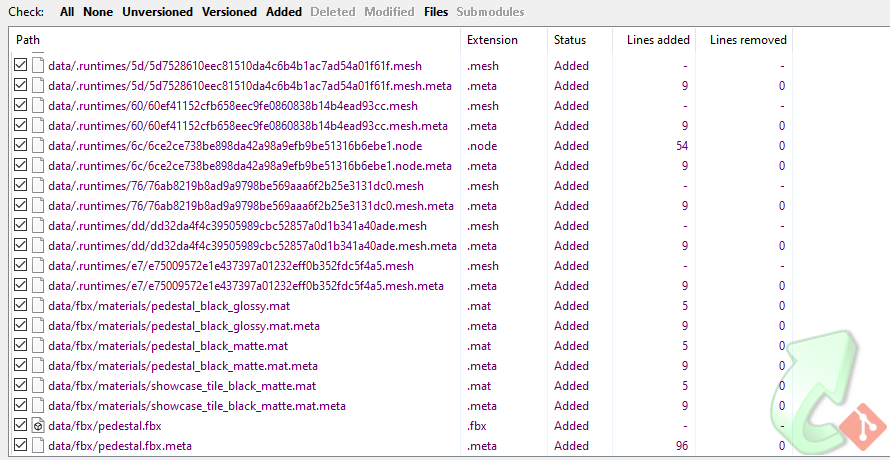Click the file icon for pedestal.fbx
Viewport: 890px width, 460px height.
(37, 425)
